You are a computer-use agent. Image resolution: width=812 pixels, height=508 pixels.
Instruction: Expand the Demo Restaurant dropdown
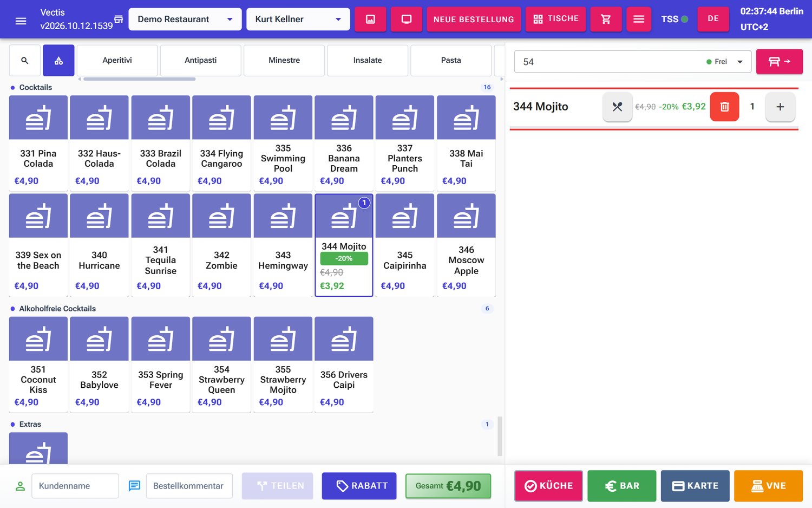coord(185,19)
